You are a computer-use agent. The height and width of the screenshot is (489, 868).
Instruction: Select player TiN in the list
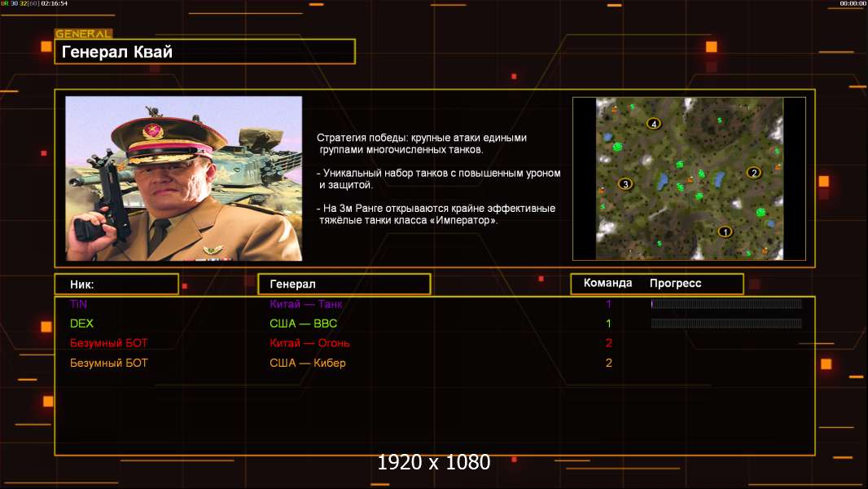point(78,304)
